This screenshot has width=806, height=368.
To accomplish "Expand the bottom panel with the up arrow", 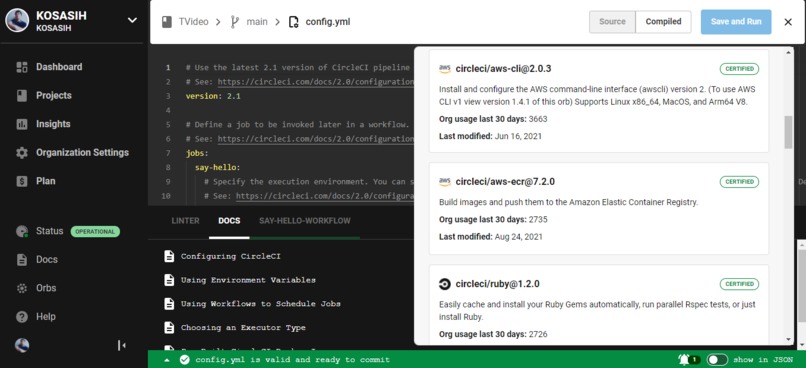I will (x=167, y=360).
